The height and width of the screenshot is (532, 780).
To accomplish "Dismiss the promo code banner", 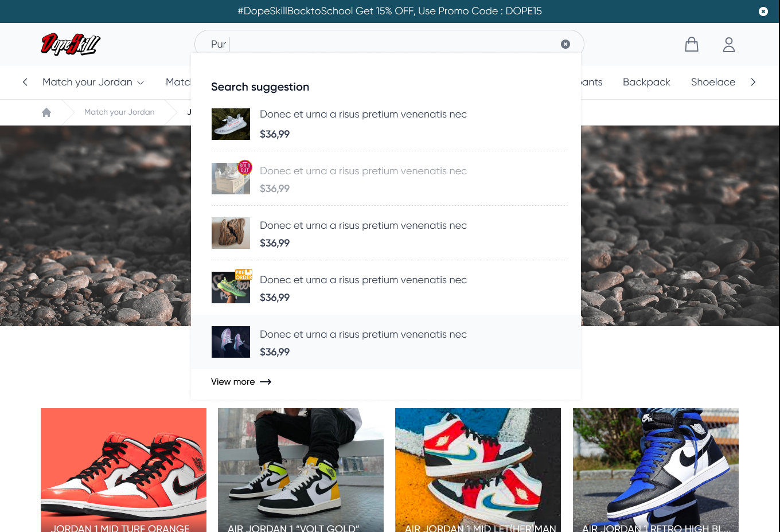I will coord(763,11).
